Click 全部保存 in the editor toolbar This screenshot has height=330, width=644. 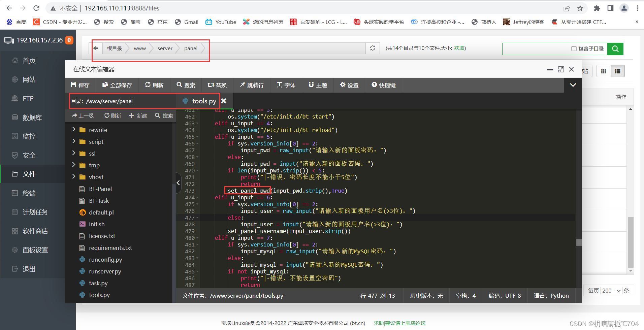tap(117, 85)
